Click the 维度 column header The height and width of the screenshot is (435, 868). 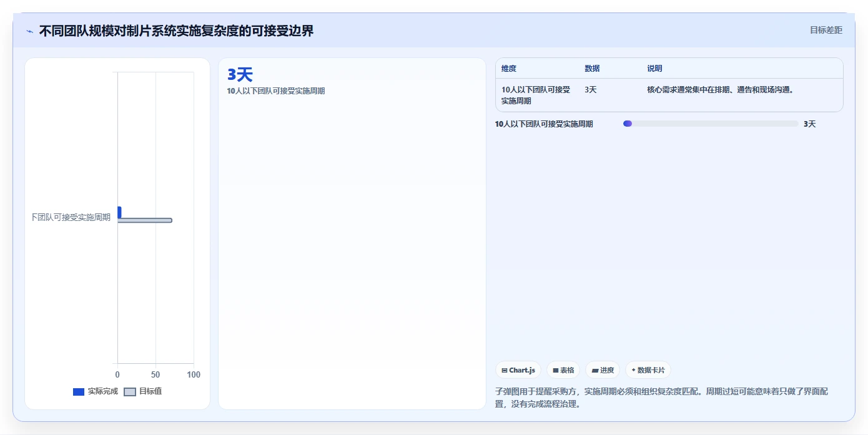(509, 69)
